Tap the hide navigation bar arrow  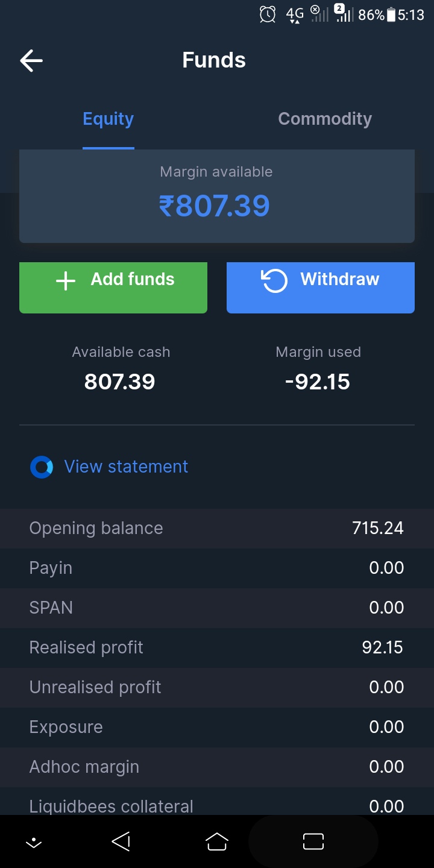pyautogui.click(x=34, y=842)
